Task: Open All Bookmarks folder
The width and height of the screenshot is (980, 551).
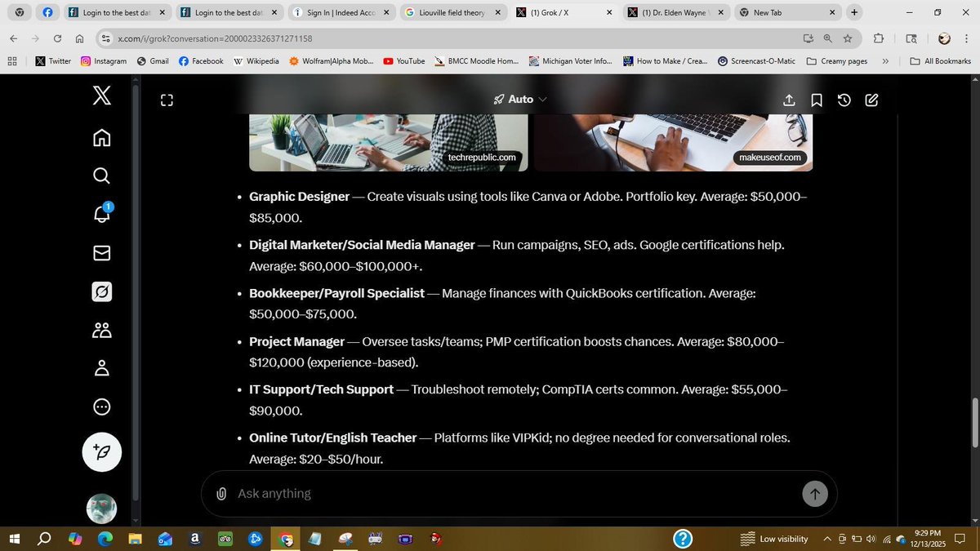Action: 940,61
